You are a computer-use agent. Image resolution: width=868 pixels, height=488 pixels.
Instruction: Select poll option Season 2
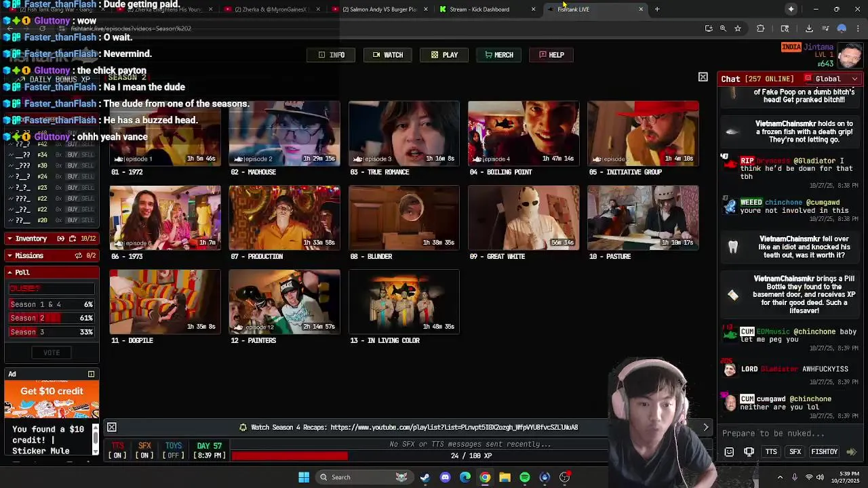[52, 318]
